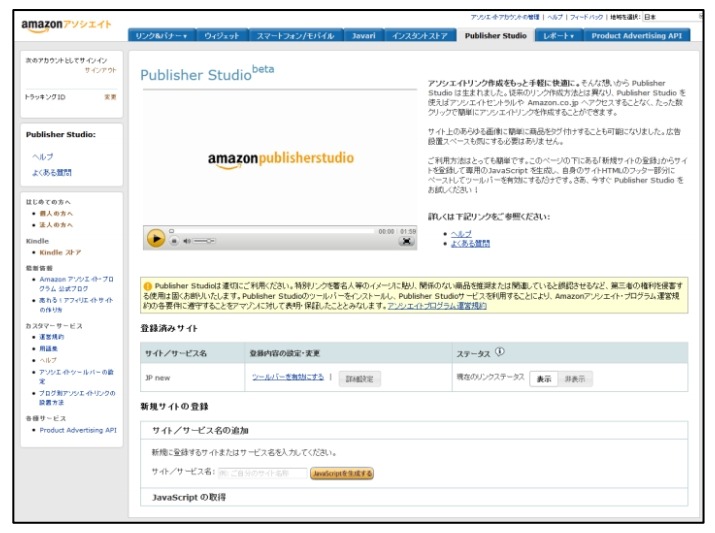
Task: Play the Publisher Studio intro video
Action: click(156, 238)
